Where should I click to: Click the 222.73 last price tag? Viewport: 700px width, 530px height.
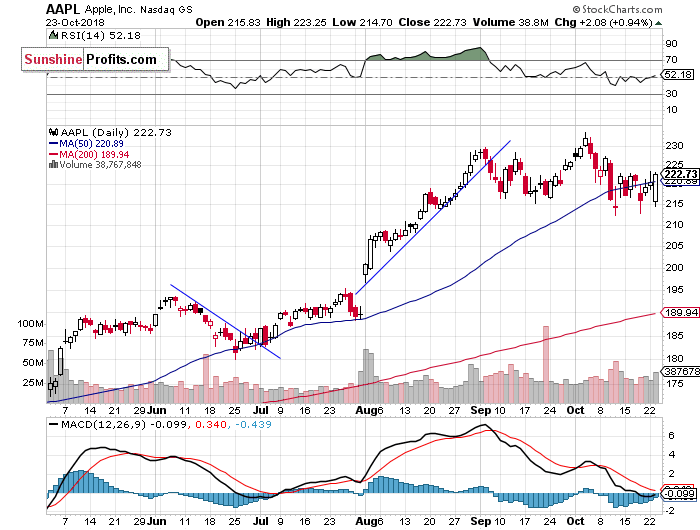pyautogui.click(x=680, y=174)
